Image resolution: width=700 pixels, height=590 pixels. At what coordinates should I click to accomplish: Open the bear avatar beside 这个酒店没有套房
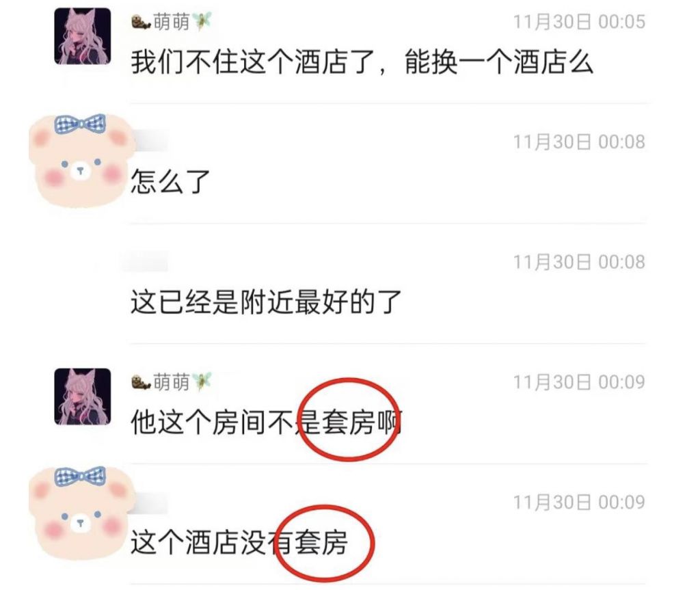[x=81, y=513]
